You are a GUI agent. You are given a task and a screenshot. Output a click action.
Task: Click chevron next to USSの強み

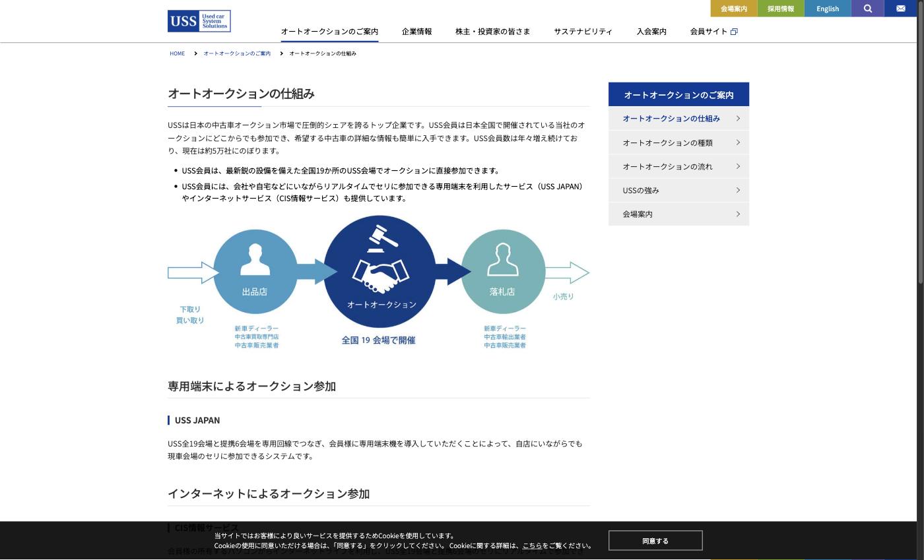(738, 190)
